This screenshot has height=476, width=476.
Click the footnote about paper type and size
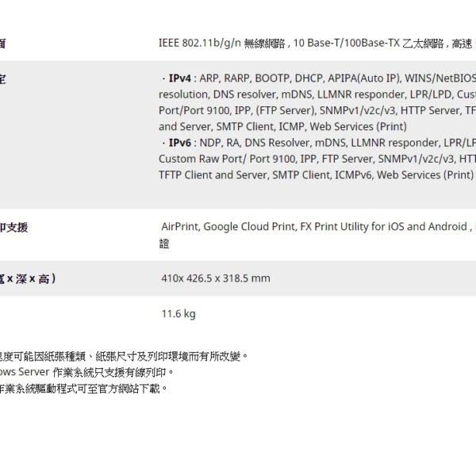[123, 356]
